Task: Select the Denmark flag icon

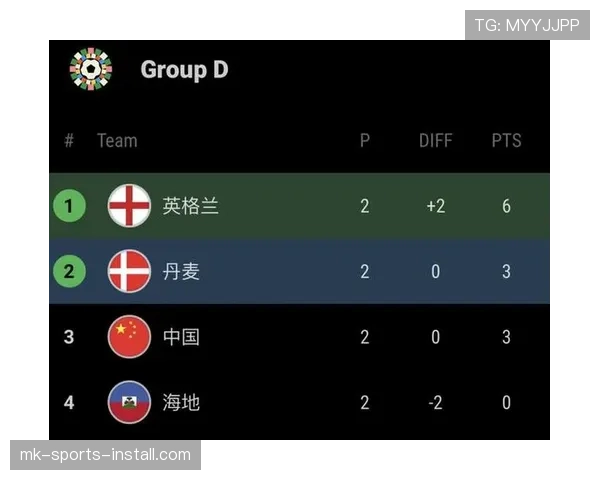Action: 129,271
